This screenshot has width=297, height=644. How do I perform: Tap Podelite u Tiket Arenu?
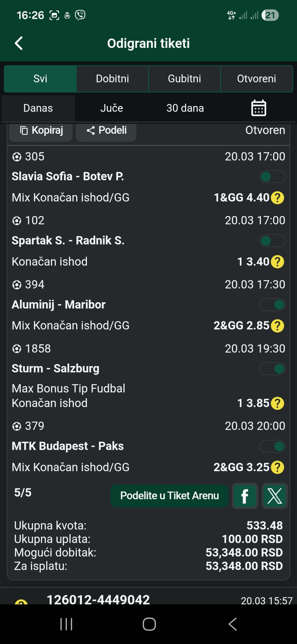click(170, 496)
